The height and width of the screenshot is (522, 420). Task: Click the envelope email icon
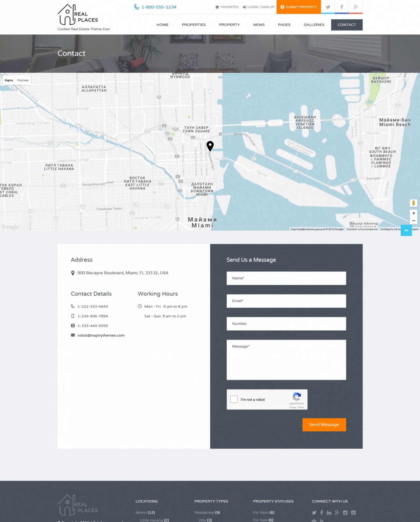pyautogui.click(x=73, y=335)
